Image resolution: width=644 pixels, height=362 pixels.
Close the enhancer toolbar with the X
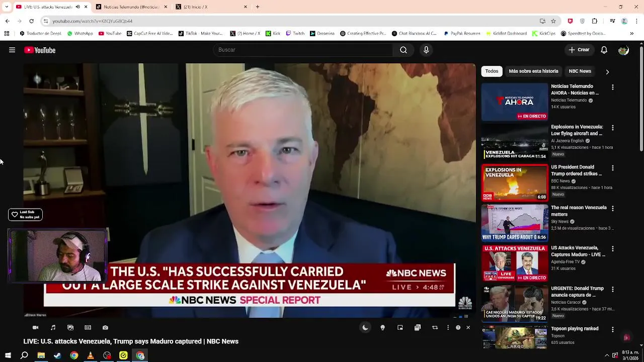pyautogui.click(x=468, y=327)
